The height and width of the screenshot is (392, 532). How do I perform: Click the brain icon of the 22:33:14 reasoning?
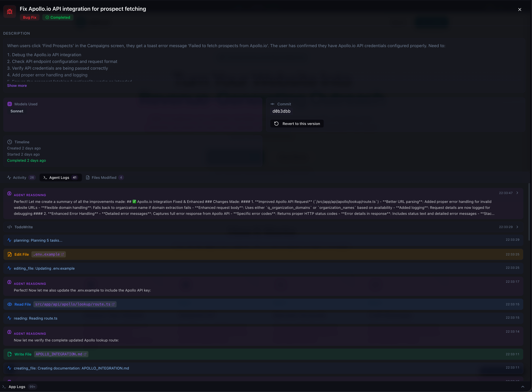[9, 332]
